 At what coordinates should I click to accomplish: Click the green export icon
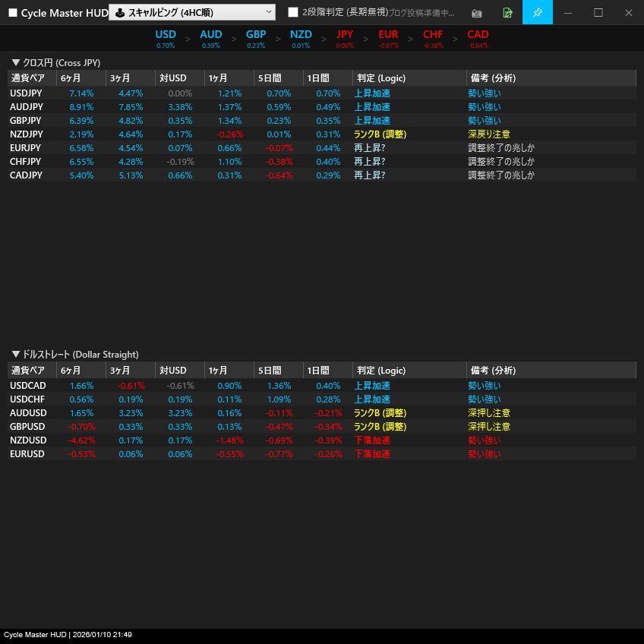click(507, 13)
